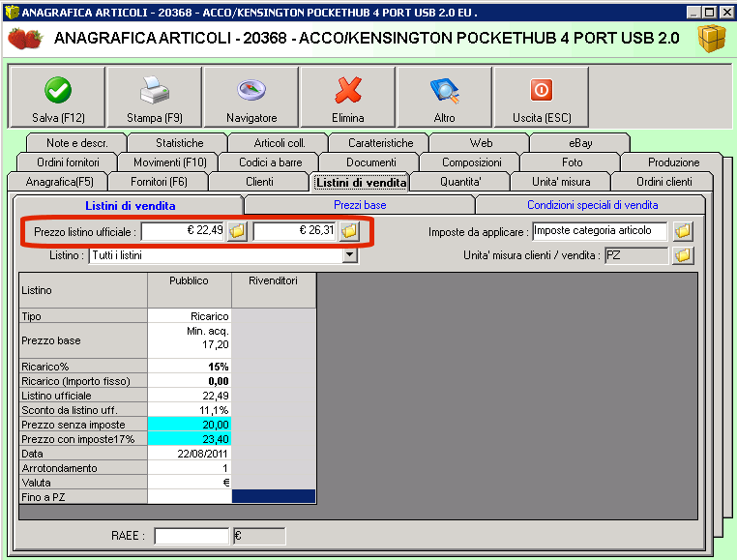Click the empty RAEE input field
This screenshot has width=737, height=560.
point(192,536)
